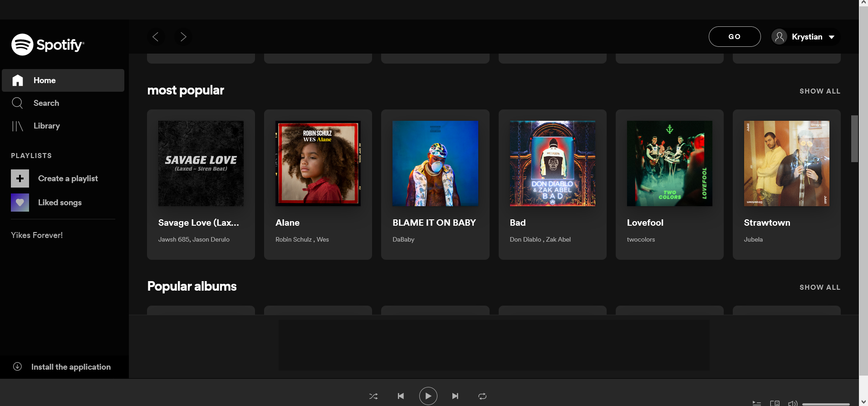Screen dimensions: 868x406
Task: Click the BLAME IT ON BABY title
Action: [434, 223]
